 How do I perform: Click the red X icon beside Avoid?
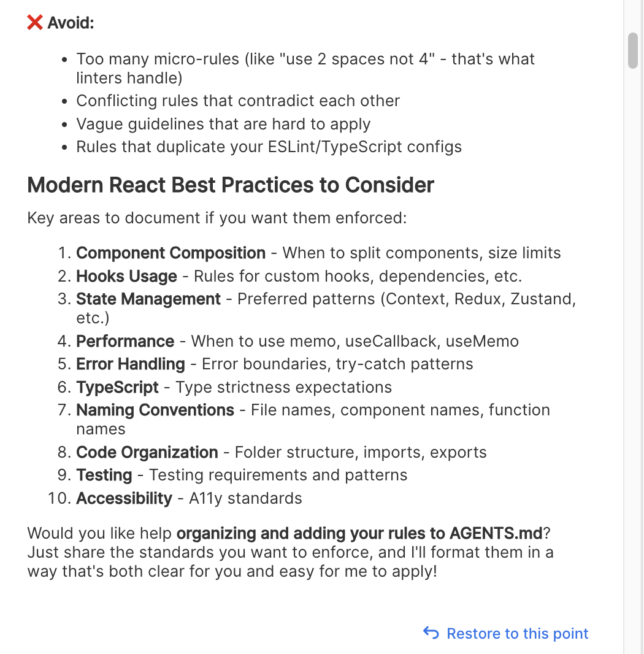point(35,23)
